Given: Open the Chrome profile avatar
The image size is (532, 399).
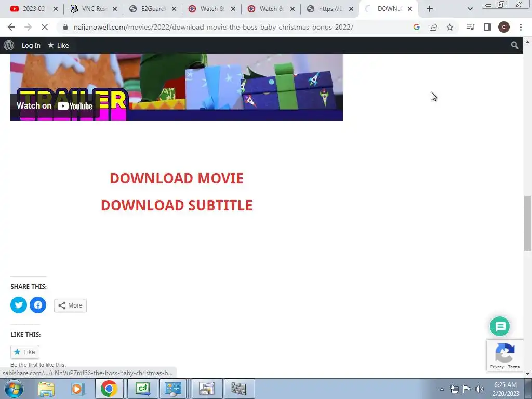Looking at the screenshot, I should (504, 27).
